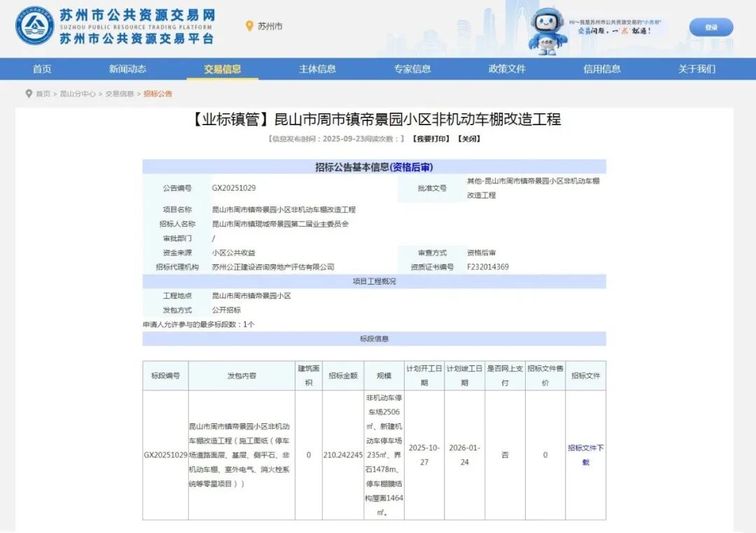756x533 pixels.
Task: Click the planned completion date cell 2026-01-24
Action: pos(465,455)
